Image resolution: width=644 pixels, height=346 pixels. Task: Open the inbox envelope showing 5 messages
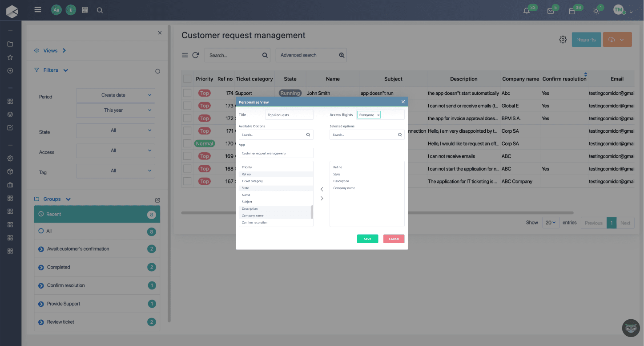click(x=551, y=10)
